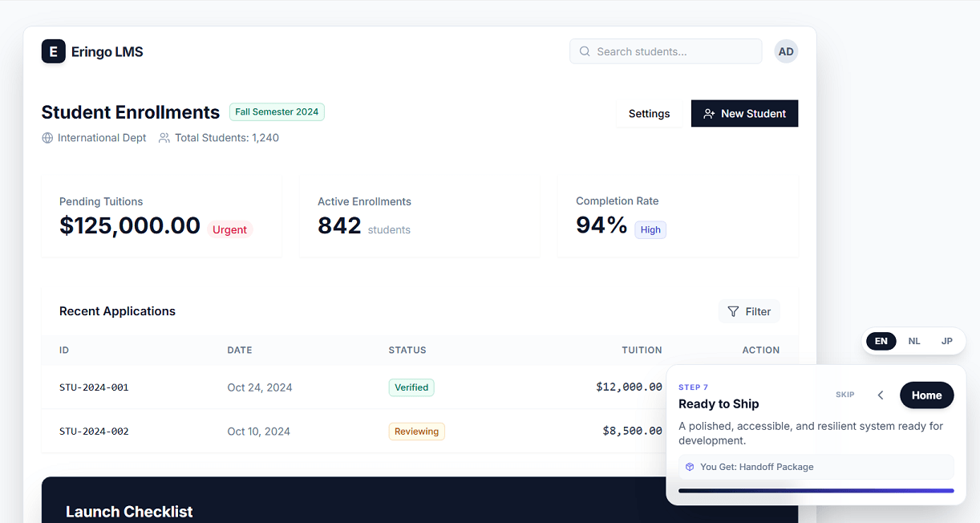Screen dimensions: 980x523
Task: Click the Urgent badge
Action: pos(230,230)
